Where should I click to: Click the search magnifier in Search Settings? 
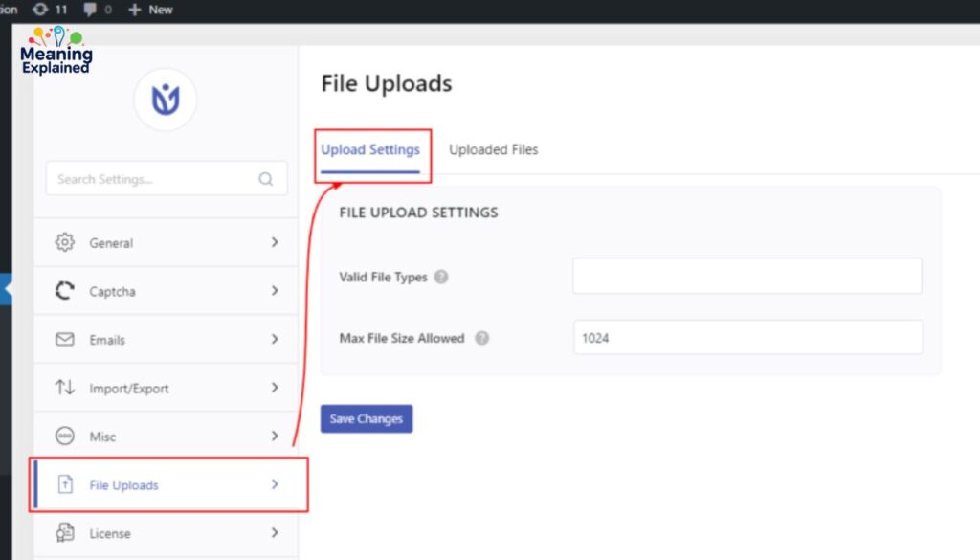point(265,178)
